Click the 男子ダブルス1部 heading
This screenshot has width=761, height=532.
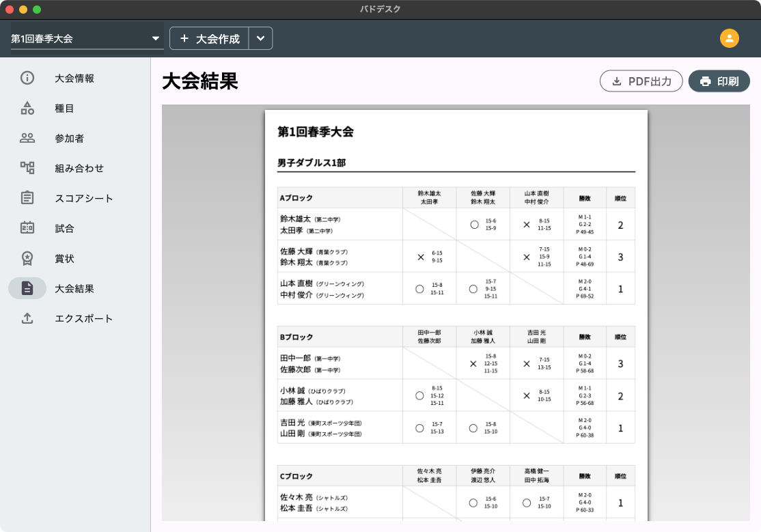[x=312, y=163]
